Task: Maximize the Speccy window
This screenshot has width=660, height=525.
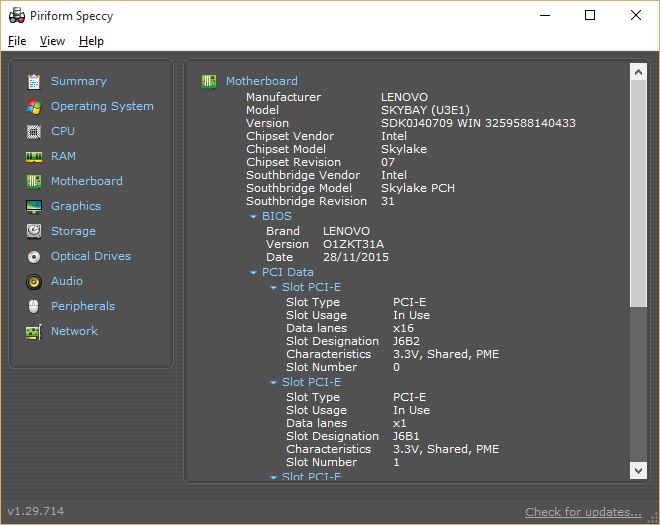Action: (x=590, y=16)
